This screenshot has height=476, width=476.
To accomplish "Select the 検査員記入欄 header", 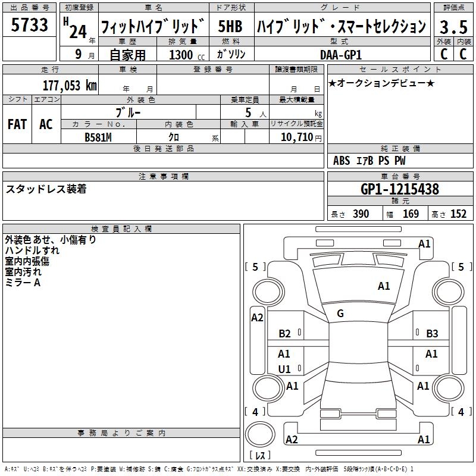I will 121,229.
